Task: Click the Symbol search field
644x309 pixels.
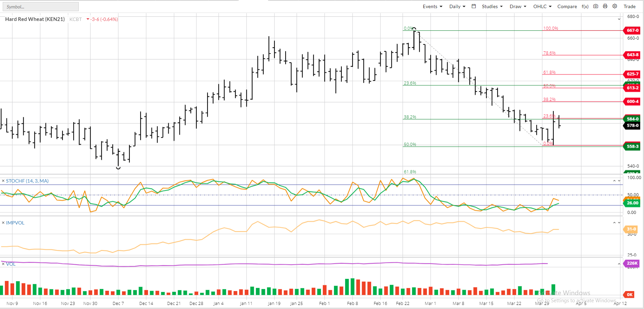Action: (x=41, y=7)
